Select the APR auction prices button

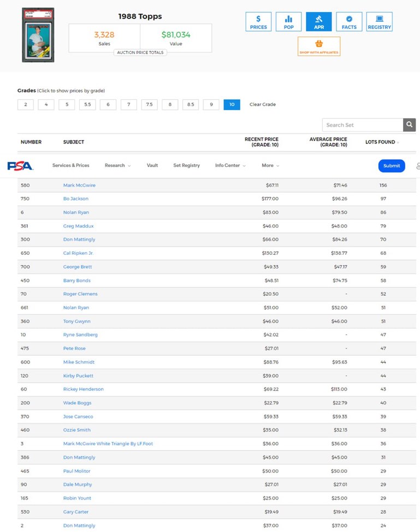(319, 22)
